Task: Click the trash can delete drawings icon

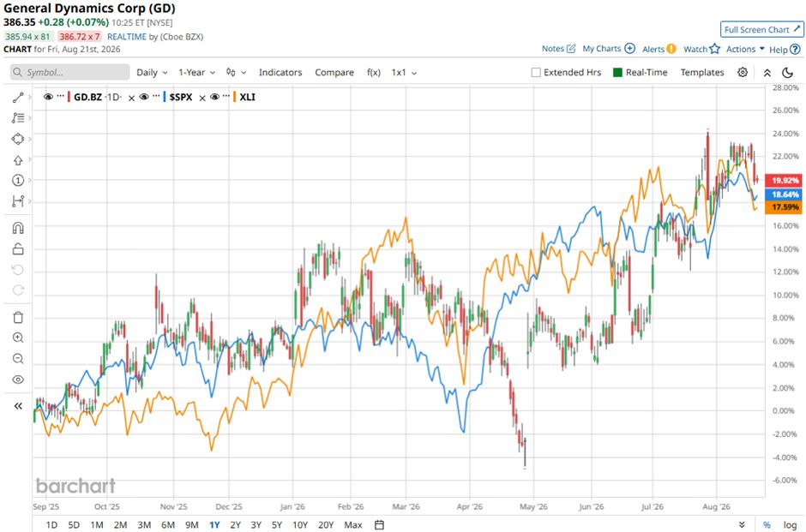Action: coord(18,317)
